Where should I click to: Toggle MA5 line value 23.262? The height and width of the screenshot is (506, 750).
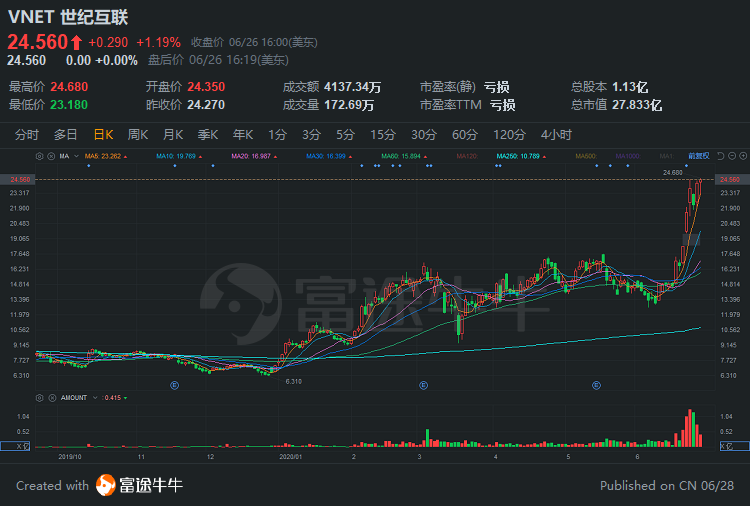click(x=106, y=156)
